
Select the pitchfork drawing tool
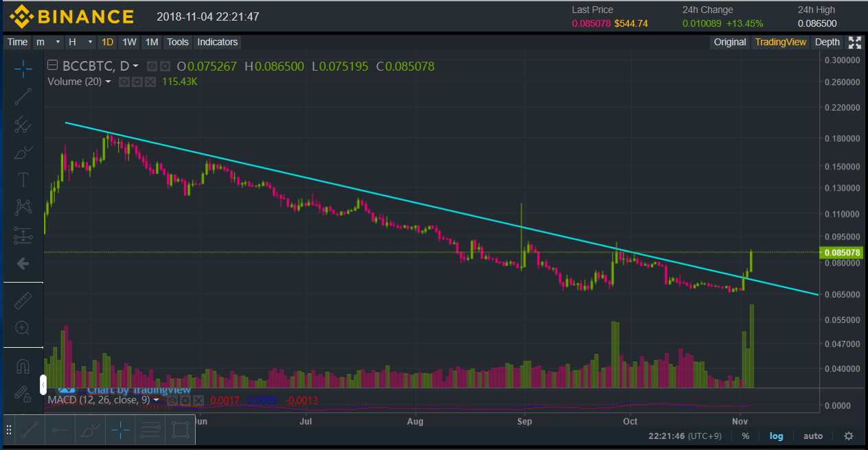pos(23,124)
